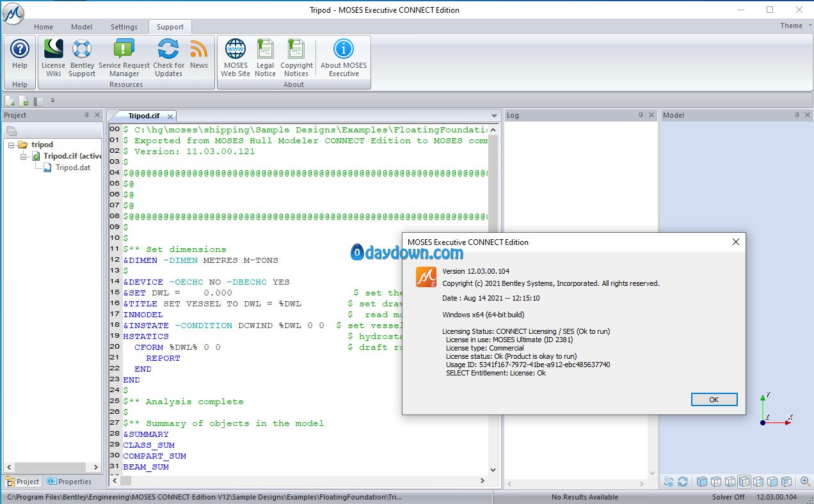Collapse the Tripod.cif tree node
The height and width of the screenshot is (504, 814).
click(x=24, y=156)
